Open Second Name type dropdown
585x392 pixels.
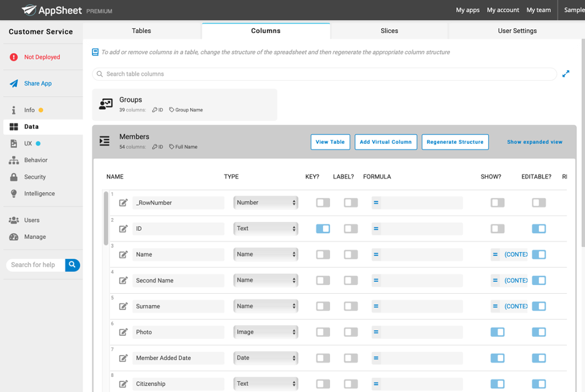point(266,280)
